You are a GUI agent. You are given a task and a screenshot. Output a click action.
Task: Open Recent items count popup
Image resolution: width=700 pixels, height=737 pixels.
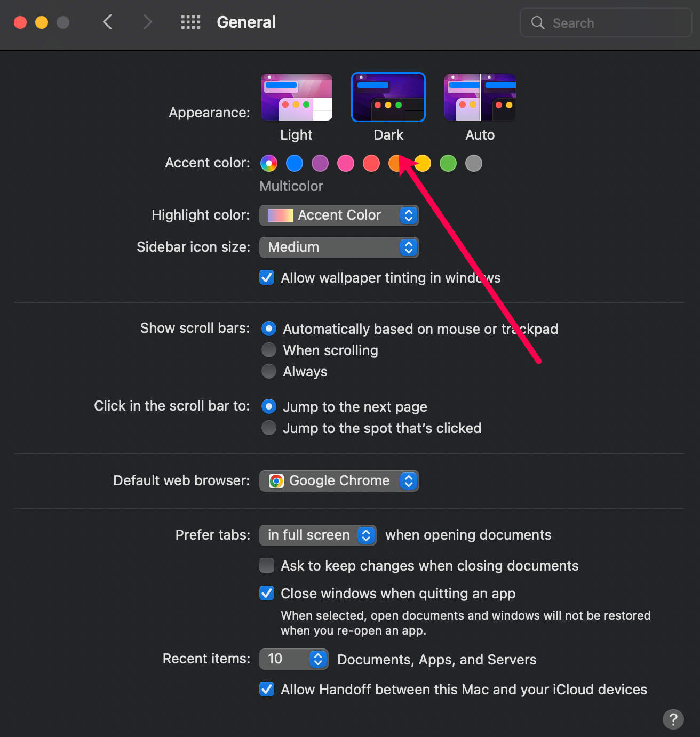[294, 659]
